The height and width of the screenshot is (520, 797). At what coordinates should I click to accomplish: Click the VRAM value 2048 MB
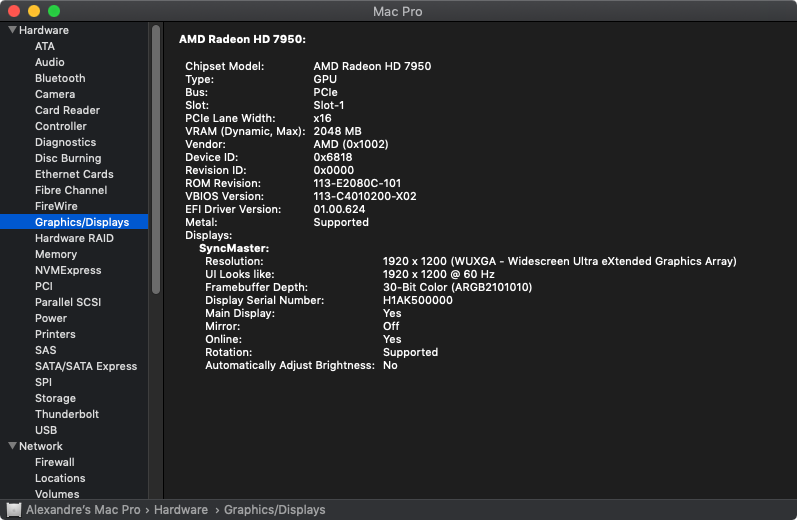coord(337,131)
